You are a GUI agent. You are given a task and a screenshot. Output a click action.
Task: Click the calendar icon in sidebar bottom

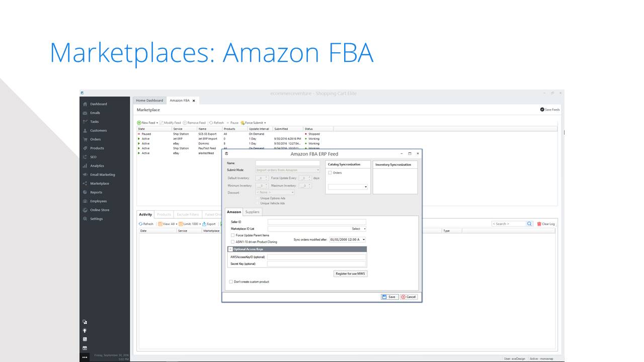(85, 348)
